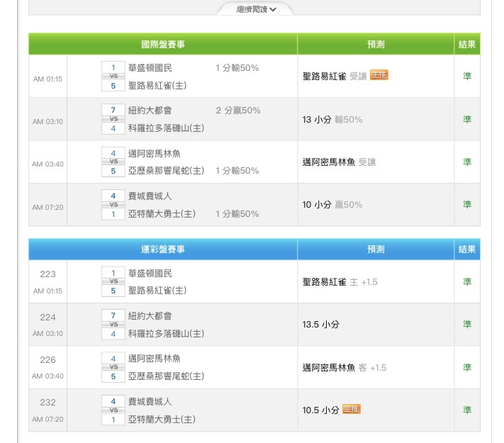Select 亞特蘭大勇士(主) in the international table
504x443 pixels.
pos(162,213)
